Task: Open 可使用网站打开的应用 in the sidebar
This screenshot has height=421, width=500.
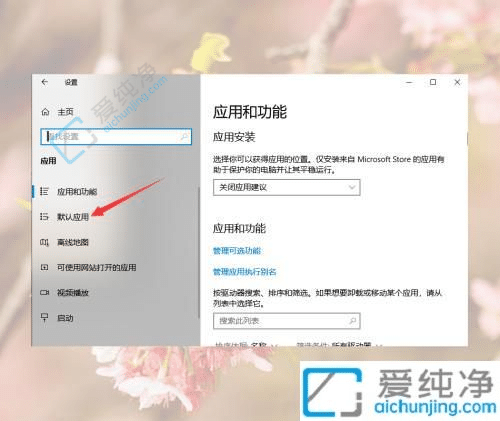Action: coord(97,267)
